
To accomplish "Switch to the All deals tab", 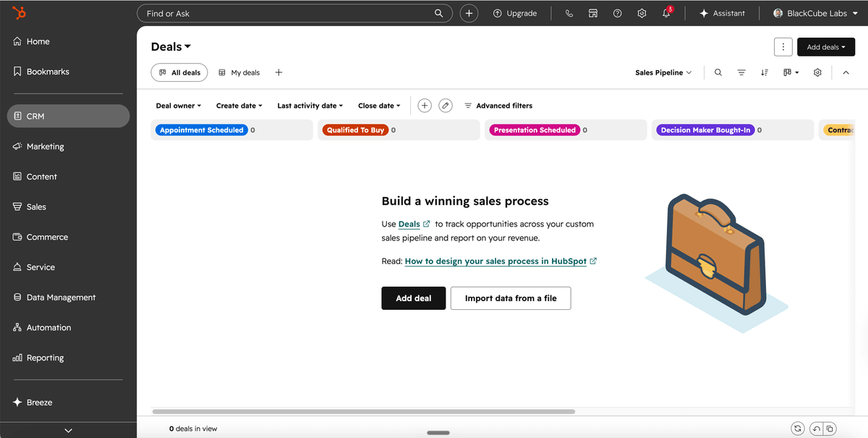I will 179,72.
